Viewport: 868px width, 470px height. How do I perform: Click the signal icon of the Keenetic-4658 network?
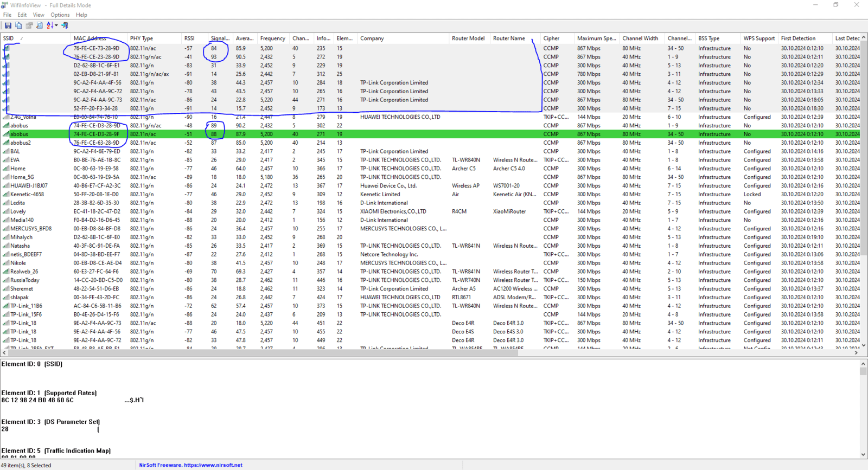coord(6,194)
